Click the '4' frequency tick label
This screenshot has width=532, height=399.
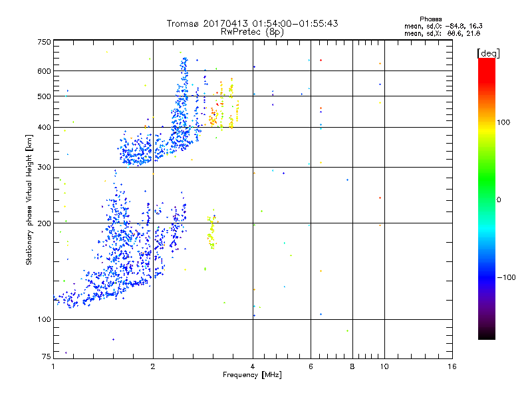pyautogui.click(x=253, y=366)
